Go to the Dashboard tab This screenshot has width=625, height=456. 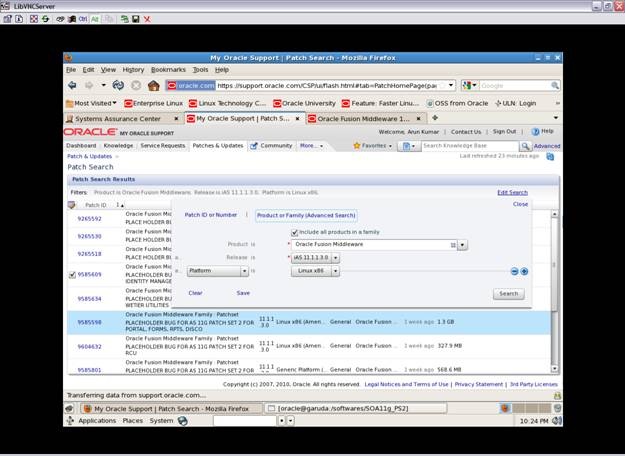(81, 146)
